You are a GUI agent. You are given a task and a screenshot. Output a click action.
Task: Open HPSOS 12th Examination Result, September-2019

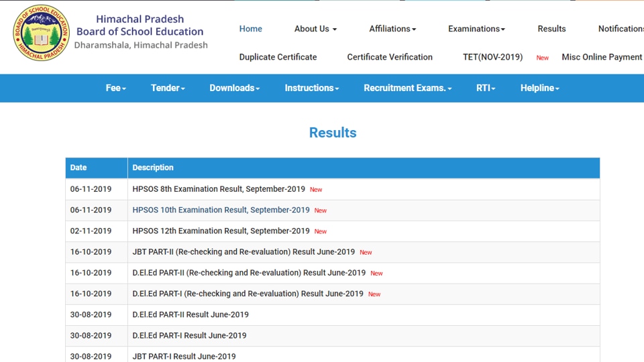[221, 231]
